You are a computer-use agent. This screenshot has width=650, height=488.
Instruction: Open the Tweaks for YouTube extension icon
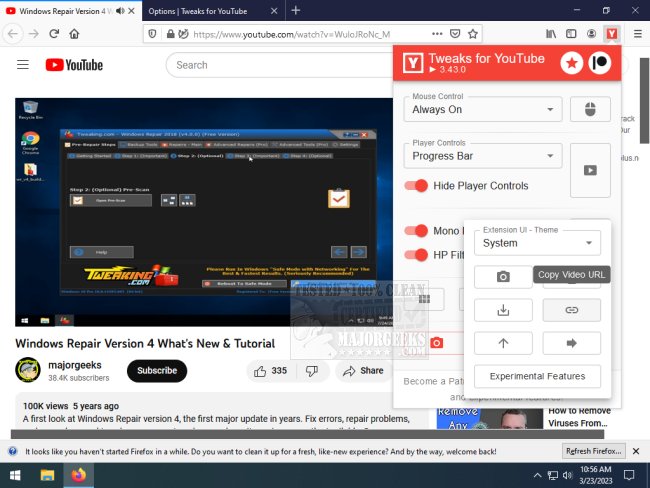pos(611,34)
